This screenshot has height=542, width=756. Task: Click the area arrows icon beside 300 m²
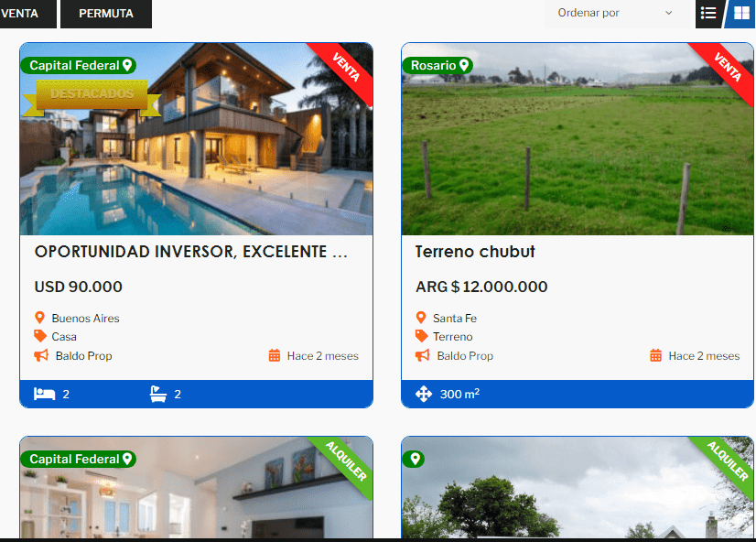(424, 395)
